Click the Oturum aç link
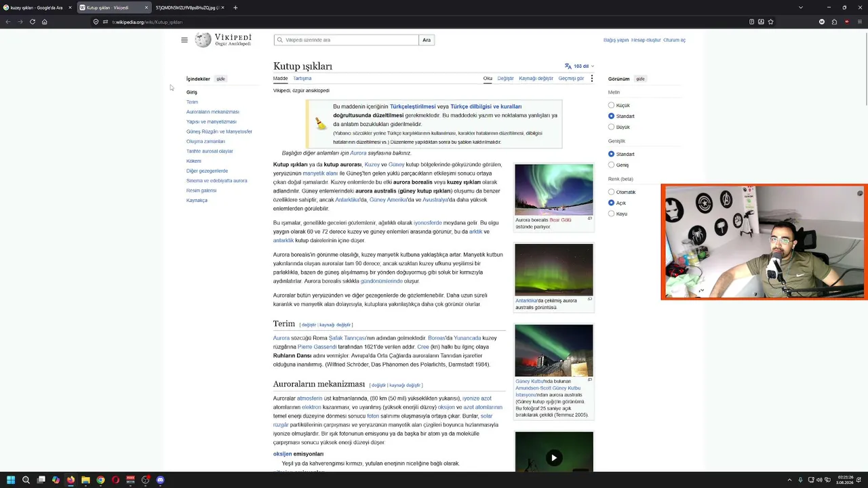Viewport: 868px width, 488px height. point(675,40)
